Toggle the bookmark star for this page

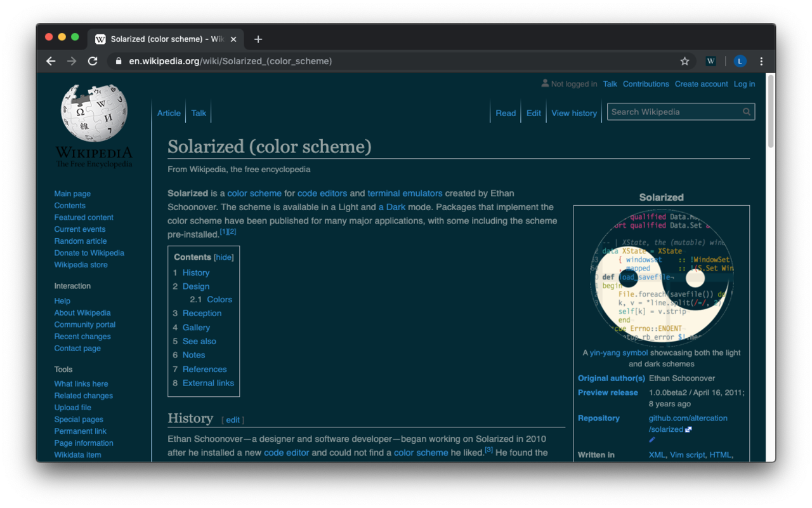click(x=685, y=61)
